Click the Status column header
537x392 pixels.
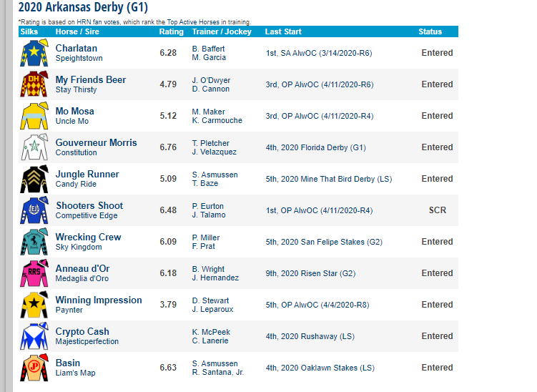pos(430,32)
